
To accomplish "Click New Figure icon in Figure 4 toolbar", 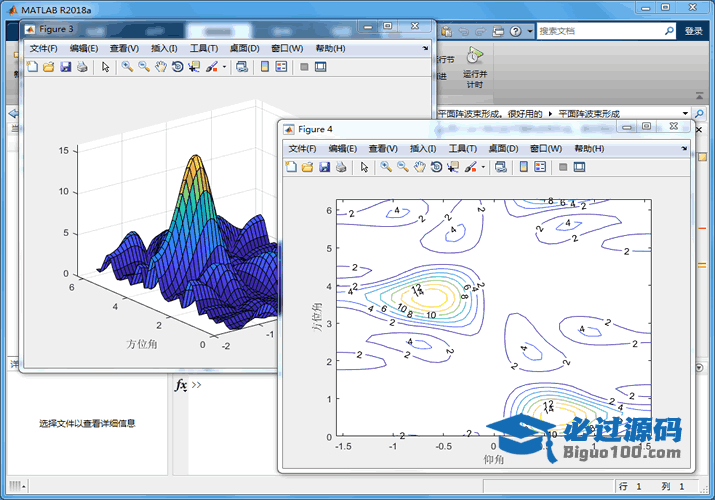I will pos(291,167).
